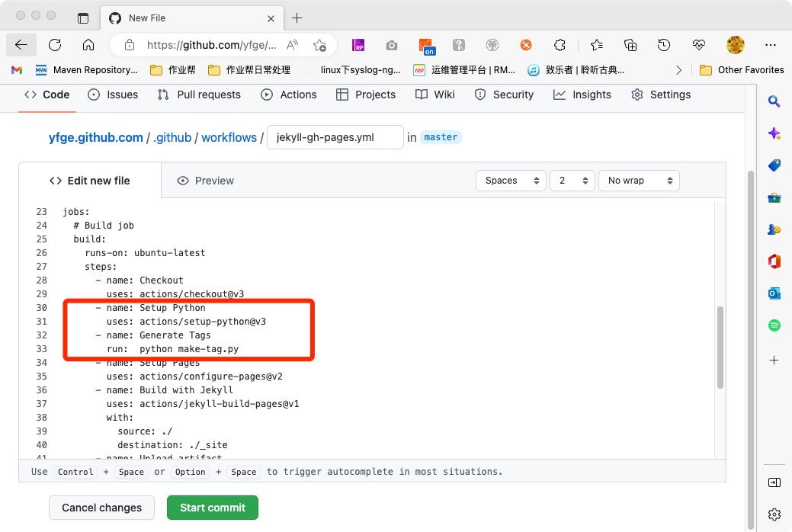Go to the Actions repository tab
This screenshot has width=792, height=532.
tap(289, 95)
